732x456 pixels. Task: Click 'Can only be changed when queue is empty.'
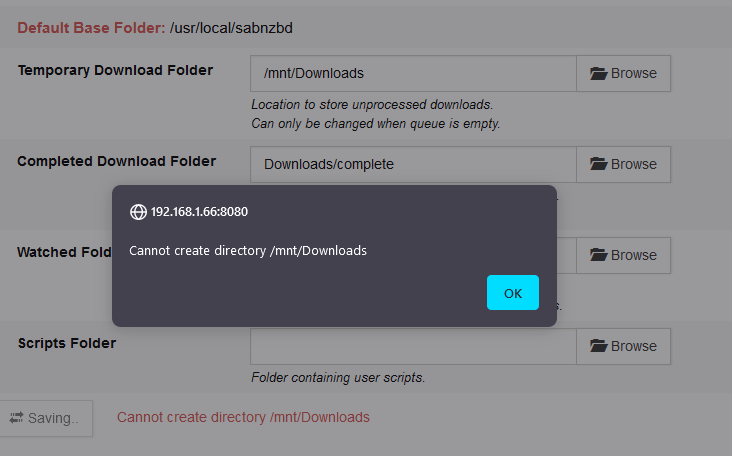(x=376, y=124)
